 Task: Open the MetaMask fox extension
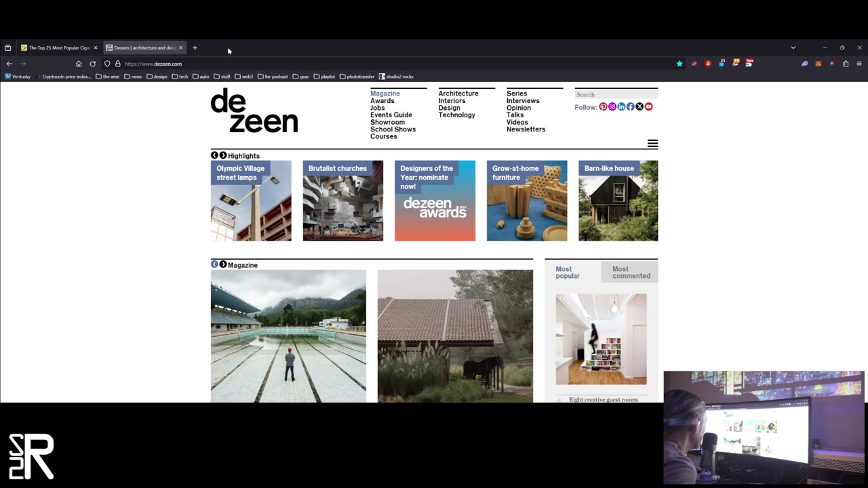click(818, 64)
